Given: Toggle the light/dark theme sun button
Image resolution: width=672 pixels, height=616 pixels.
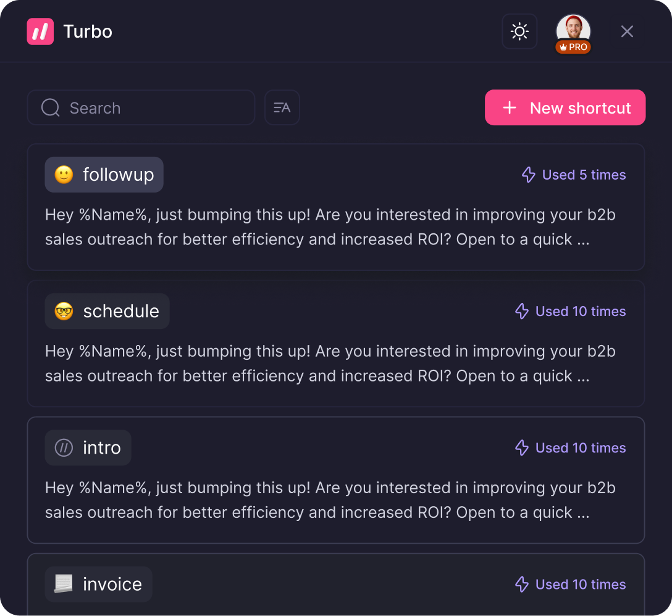Looking at the screenshot, I should [x=519, y=31].
